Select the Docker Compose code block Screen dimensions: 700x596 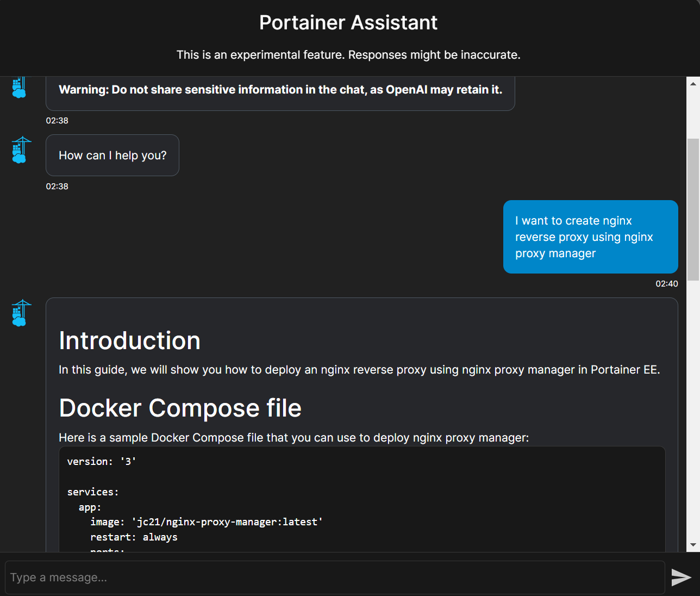point(362,498)
